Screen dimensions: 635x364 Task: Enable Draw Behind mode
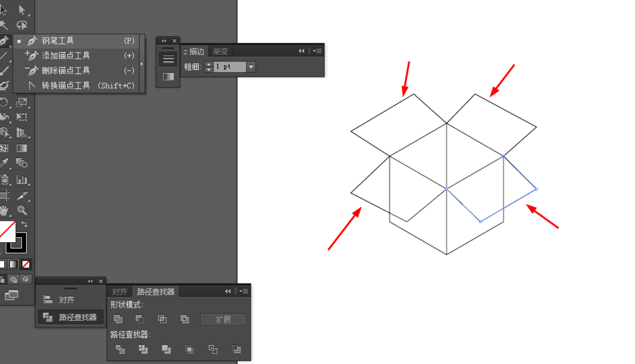14,280
